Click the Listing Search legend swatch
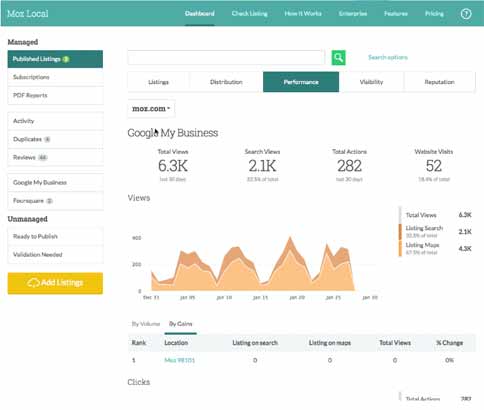This screenshot has width=484, height=410. click(x=400, y=232)
